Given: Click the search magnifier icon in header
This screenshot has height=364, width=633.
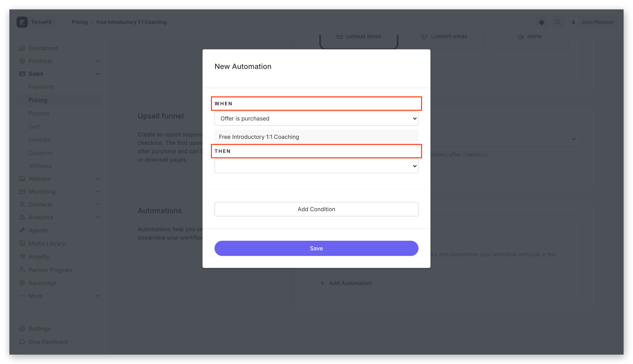Looking at the screenshot, I should pyautogui.click(x=557, y=22).
